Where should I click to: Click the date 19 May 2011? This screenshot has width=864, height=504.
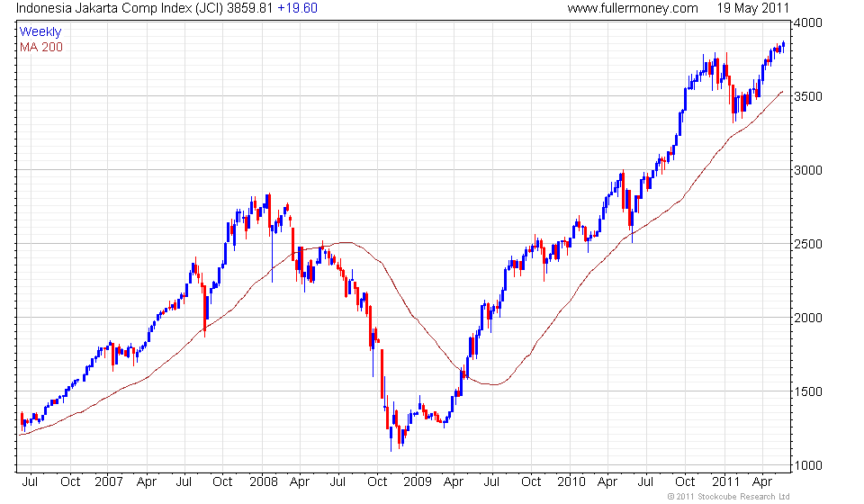click(752, 8)
